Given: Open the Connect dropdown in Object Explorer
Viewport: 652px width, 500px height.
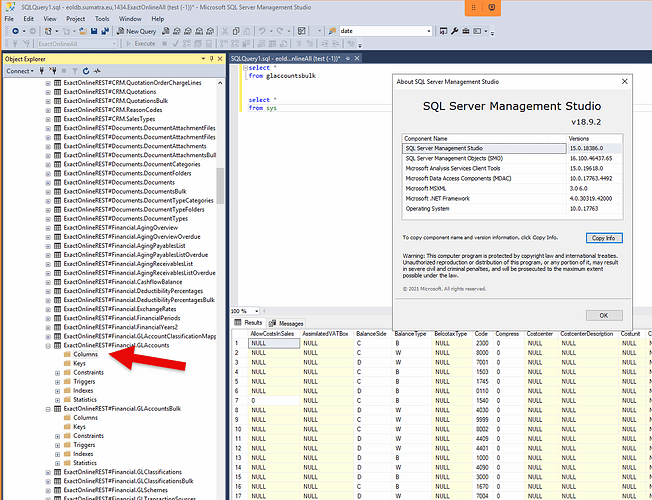Looking at the screenshot, I should (20, 71).
